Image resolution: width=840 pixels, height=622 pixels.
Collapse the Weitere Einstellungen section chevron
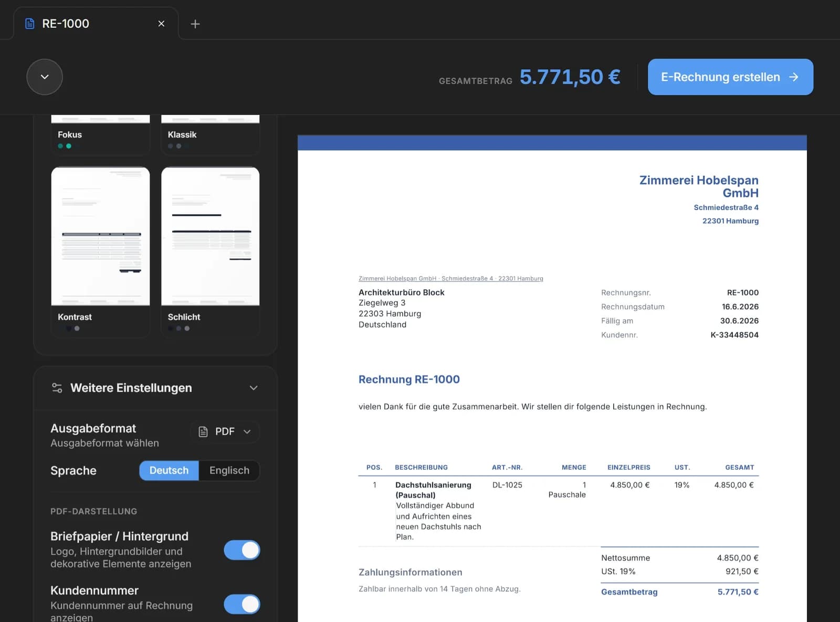(x=254, y=388)
